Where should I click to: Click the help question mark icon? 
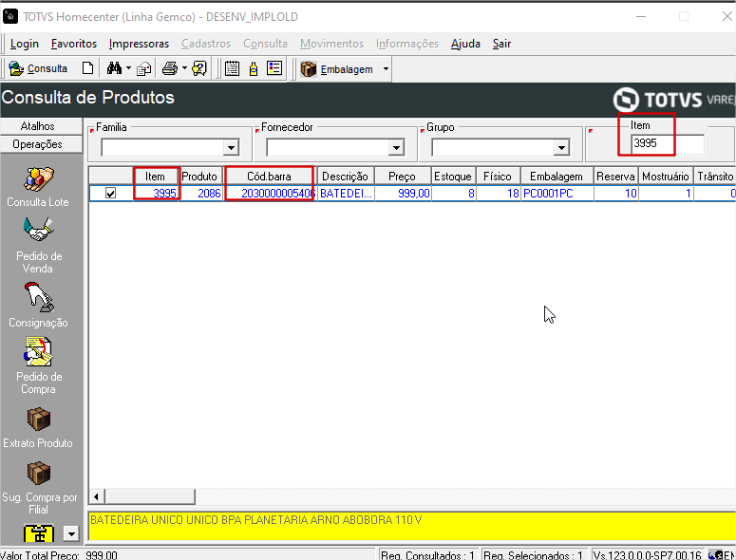[199, 69]
